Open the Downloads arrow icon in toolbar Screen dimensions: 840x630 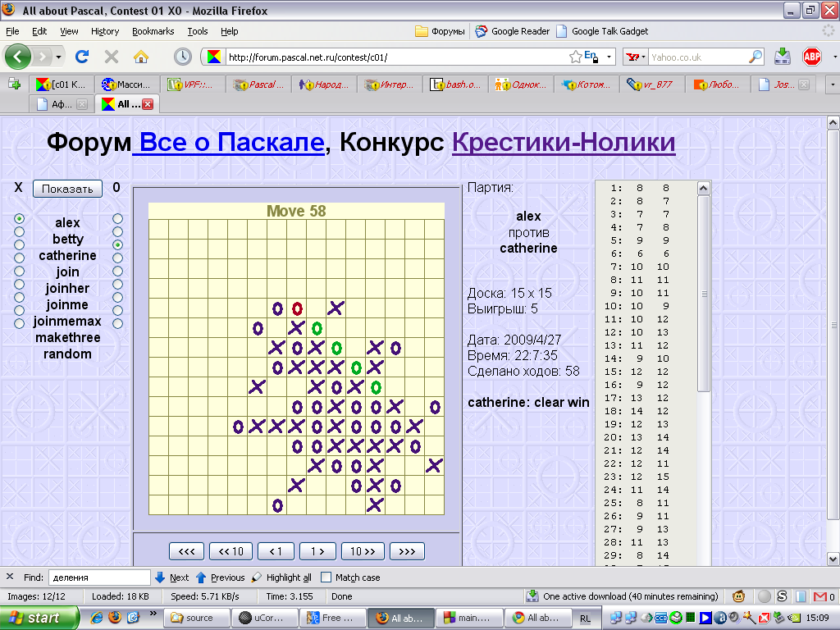782,57
